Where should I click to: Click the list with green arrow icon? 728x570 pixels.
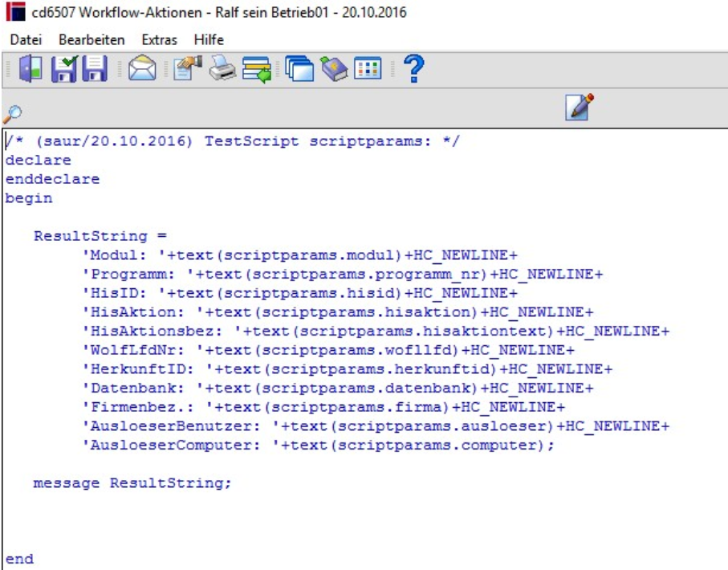tap(257, 69)
